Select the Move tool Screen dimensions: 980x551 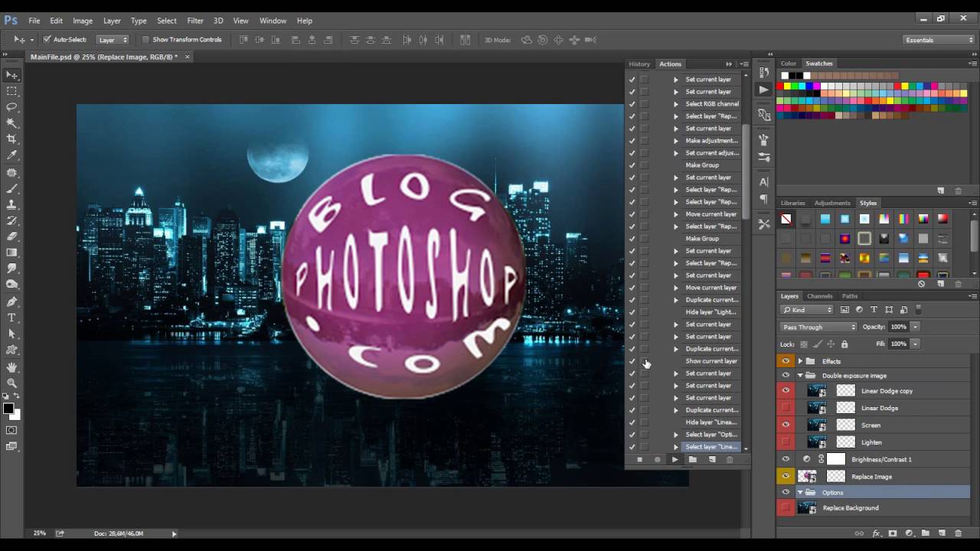pyautogui.click(x=12, y=75)
